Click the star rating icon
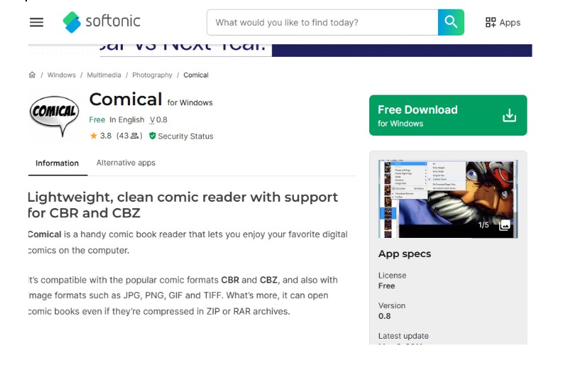Screen dimensions: 580x392 [x=94, y=136]
